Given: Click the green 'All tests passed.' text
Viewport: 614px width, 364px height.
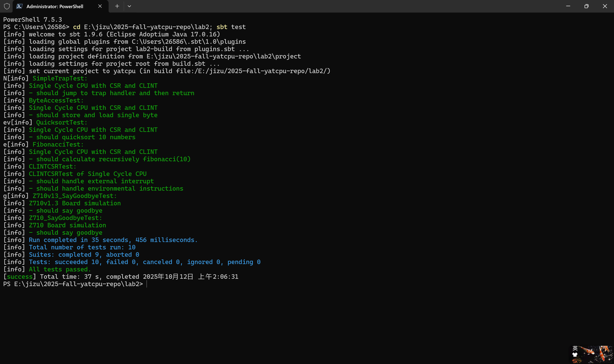Looking at the screenshot, I should click(60, 269).
